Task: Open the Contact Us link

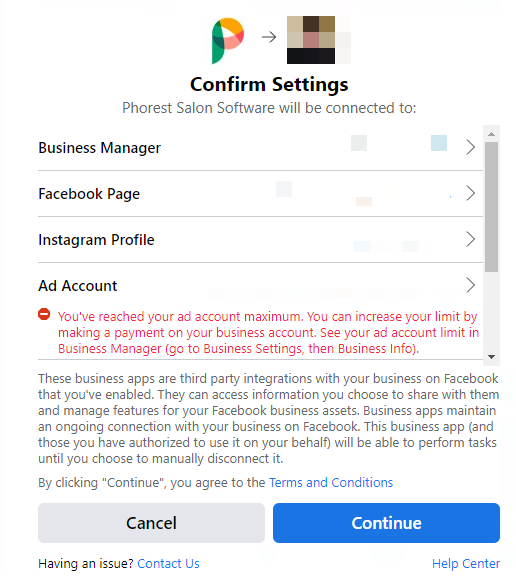Action: tap(169, 563)
